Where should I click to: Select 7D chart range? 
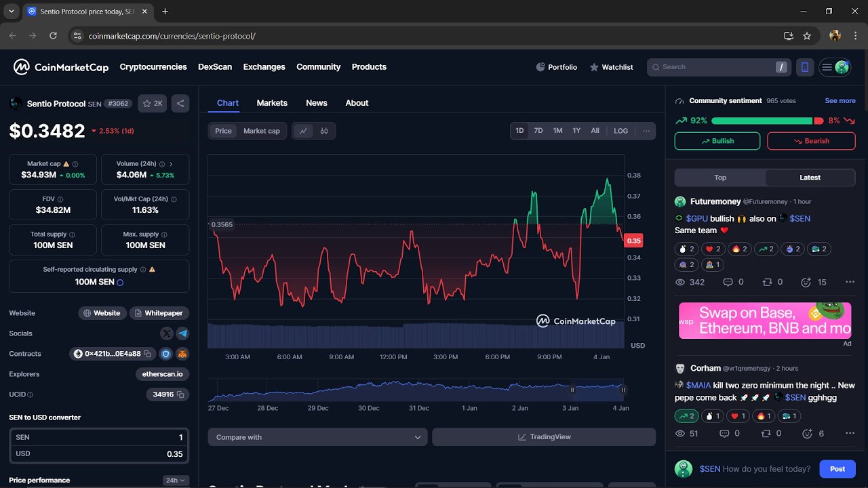coord(538,131)
